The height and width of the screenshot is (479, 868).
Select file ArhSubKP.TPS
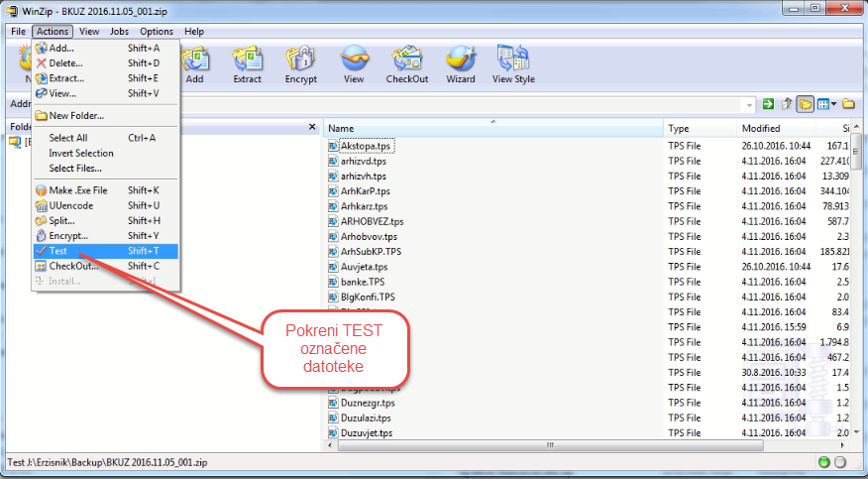371,252
